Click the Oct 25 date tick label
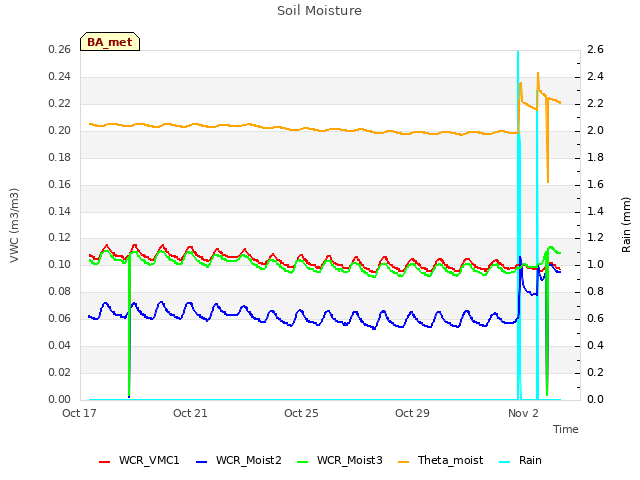The image size is (640, 480). click(301, 413)
